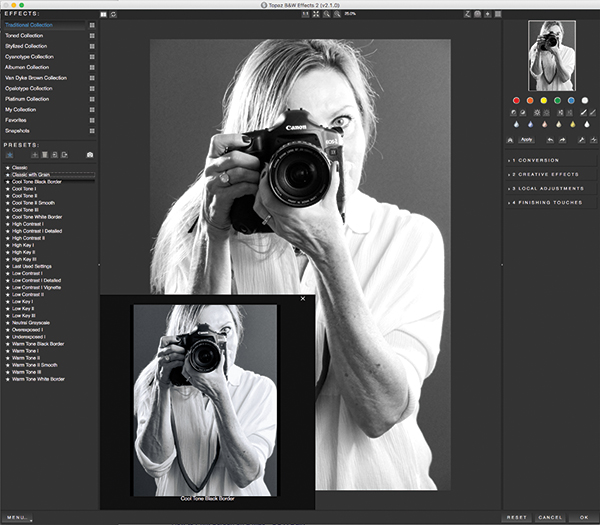Click the curve icon in the top-right toolbar
This screenshot has width=600, height=525.
[x=467, y=14]
